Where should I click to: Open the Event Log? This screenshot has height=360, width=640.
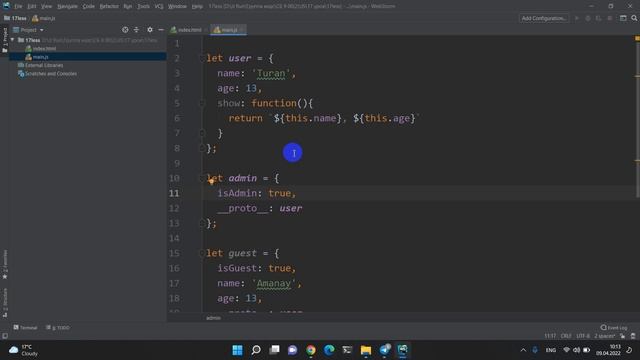coord(613,327)
